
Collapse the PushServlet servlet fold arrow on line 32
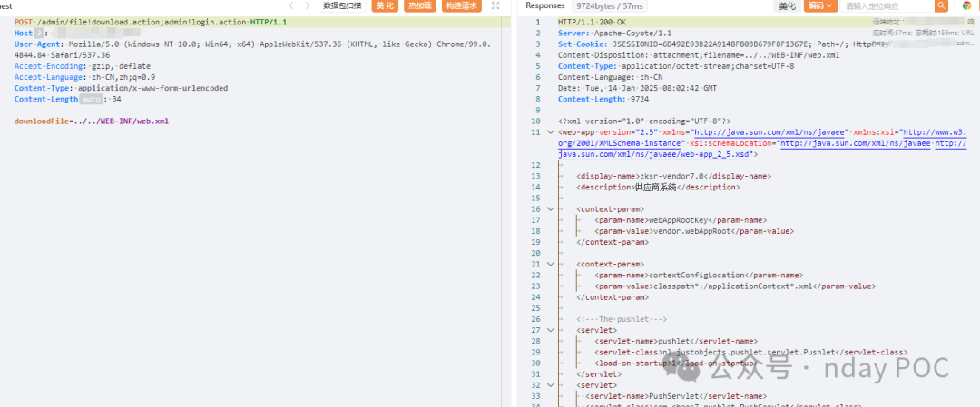coord(550,385)
